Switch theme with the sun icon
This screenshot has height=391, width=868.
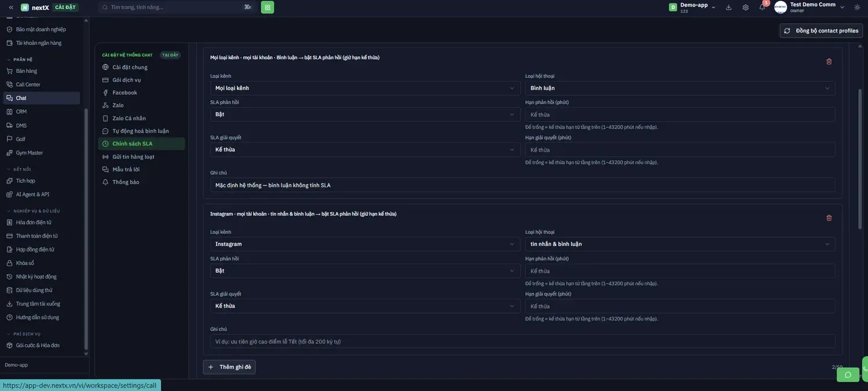point(857,8)
